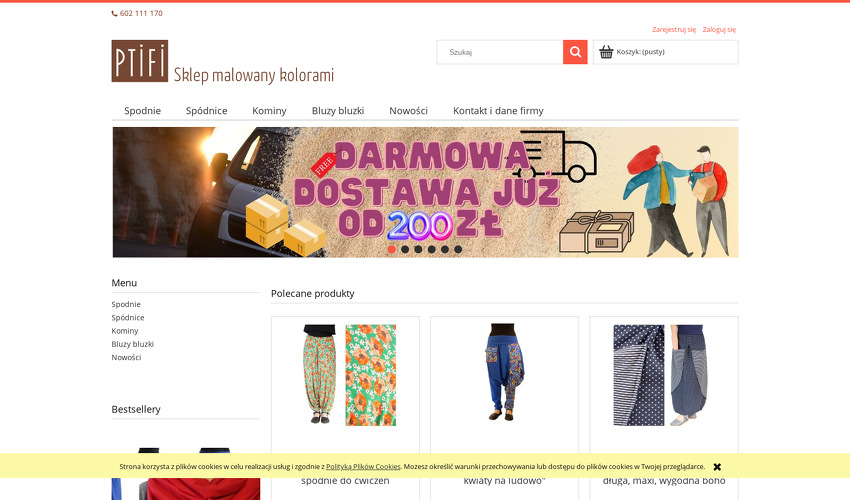This screenshot has width=850, height=500.
Task: Open the Kominy top menu item
Action: (269, 111)
